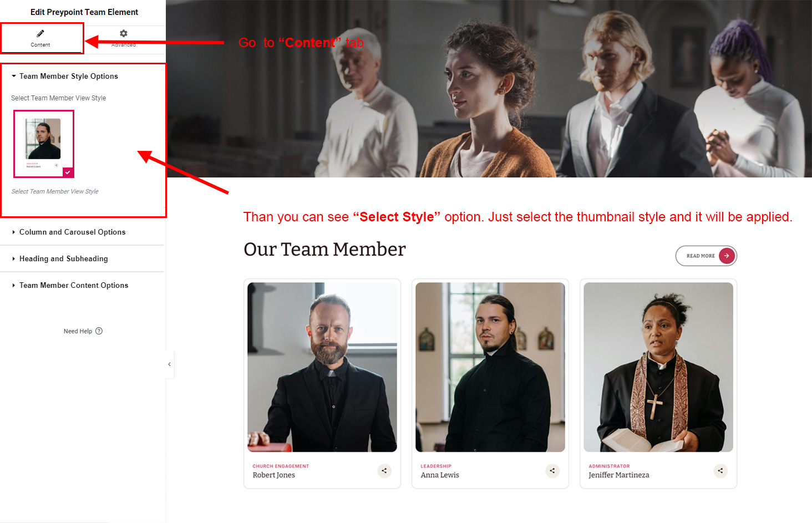
Task: Click the Anna Lewis name link
Action: (440, 475)
